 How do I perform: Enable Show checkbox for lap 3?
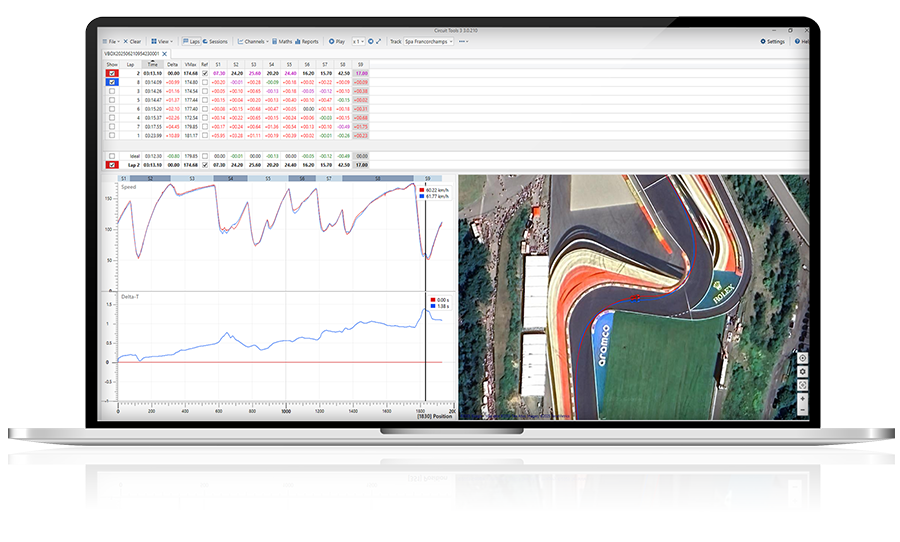point(112,91)
